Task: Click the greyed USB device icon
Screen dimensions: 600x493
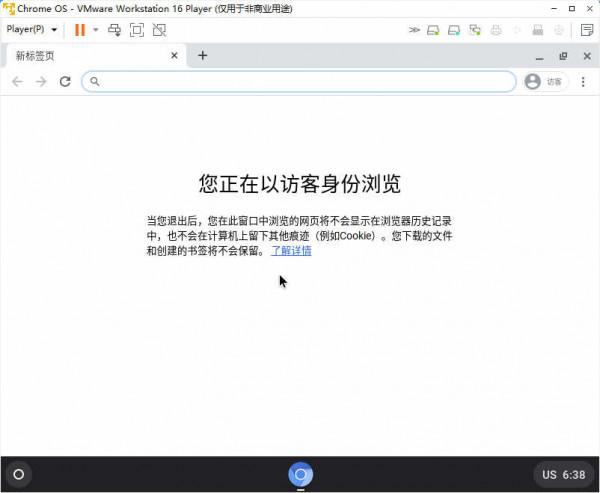Action: coord(538,30)
